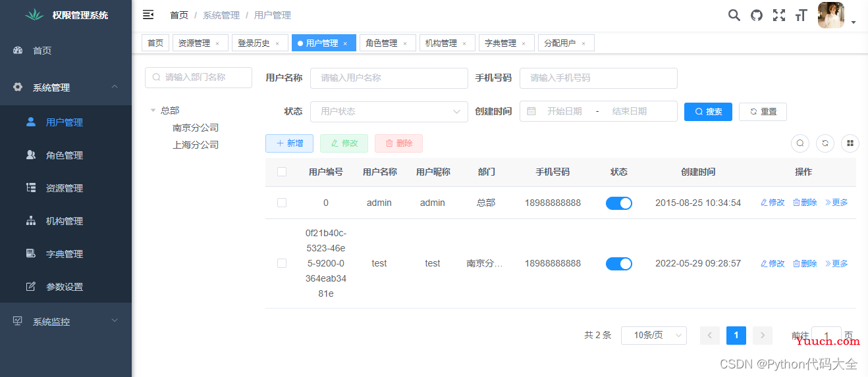Open 更多 actions for test row
868x377 pixels.
click(837, 263)
